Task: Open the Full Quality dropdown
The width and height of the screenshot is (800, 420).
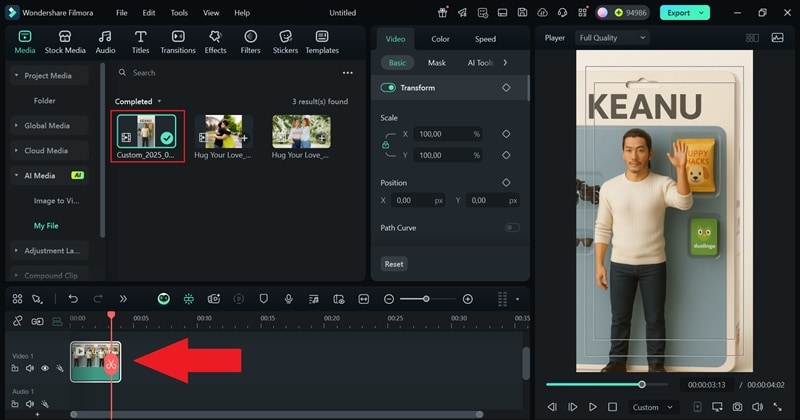Action: (x=612, y=38)
